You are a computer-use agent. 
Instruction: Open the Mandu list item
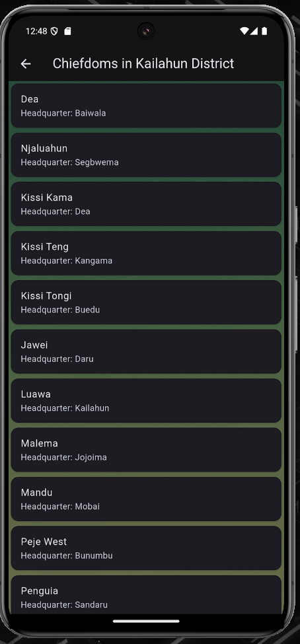pyautogui.click(x=146, y=499)
